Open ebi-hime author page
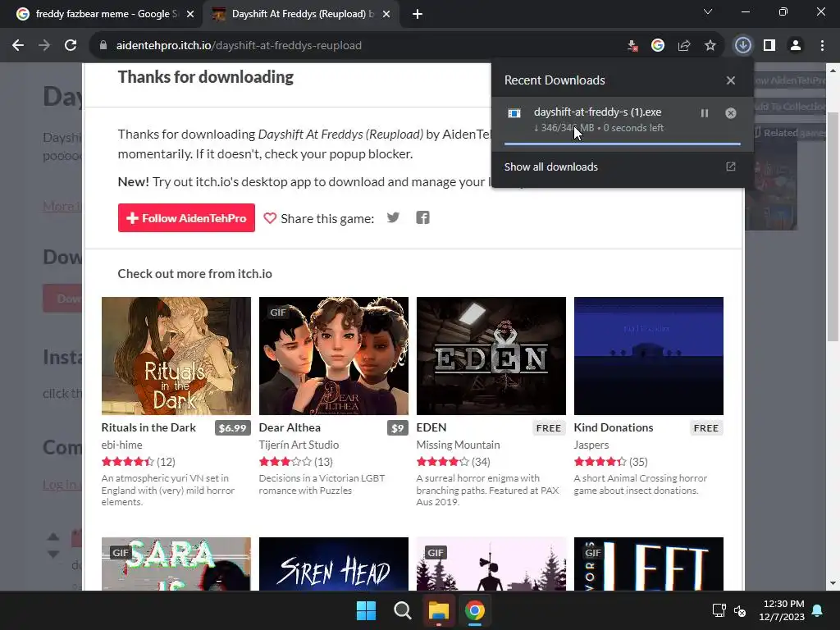840x630 pixels. pos(121,445)
